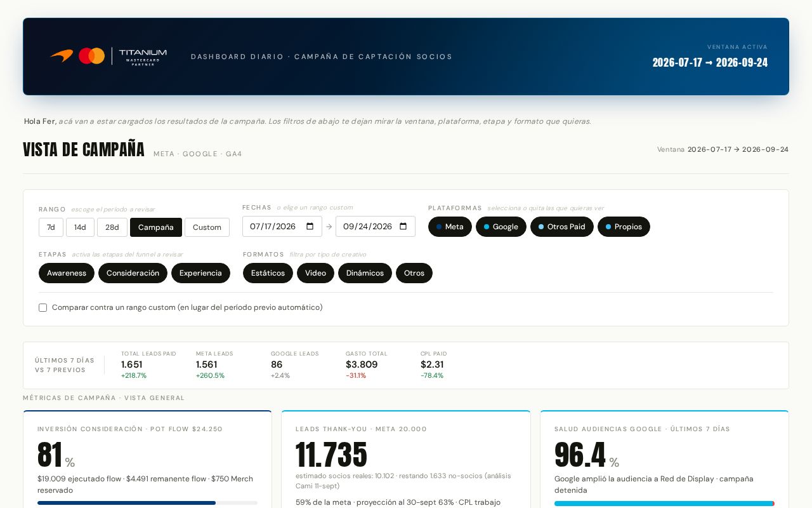812x508 pixels.
Task: Click the Meta Leads value 1.561
Action: click(207, 364)
